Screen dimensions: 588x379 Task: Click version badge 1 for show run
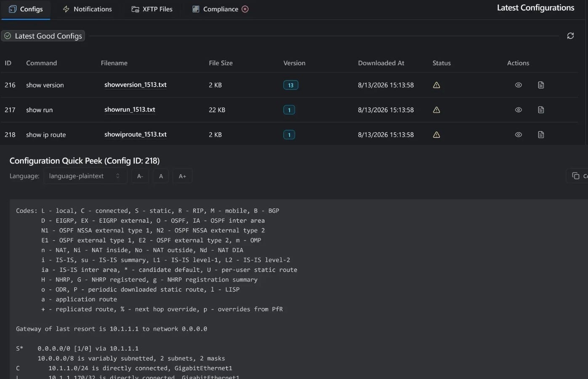pos(289,110)
